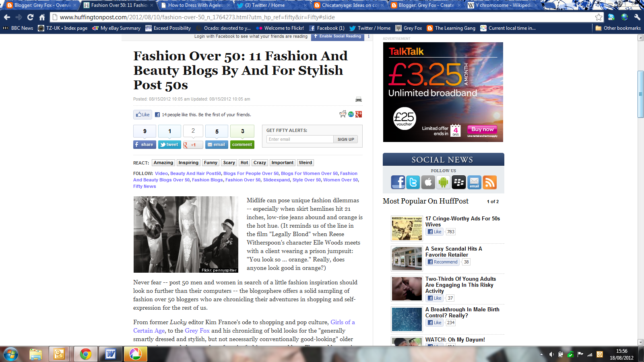Open the Grey Fox link in article
This screenshot has height=362, width=644.
(x=197, y=331)
